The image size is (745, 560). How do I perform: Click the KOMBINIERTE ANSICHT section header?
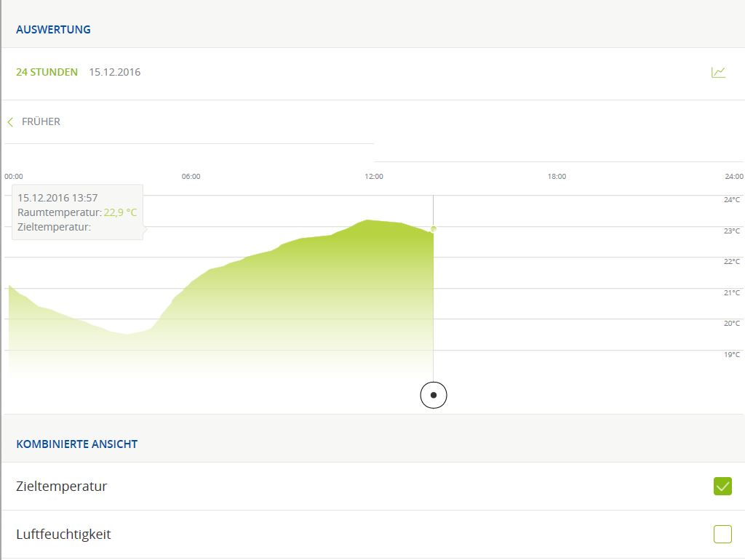point(76,444)
